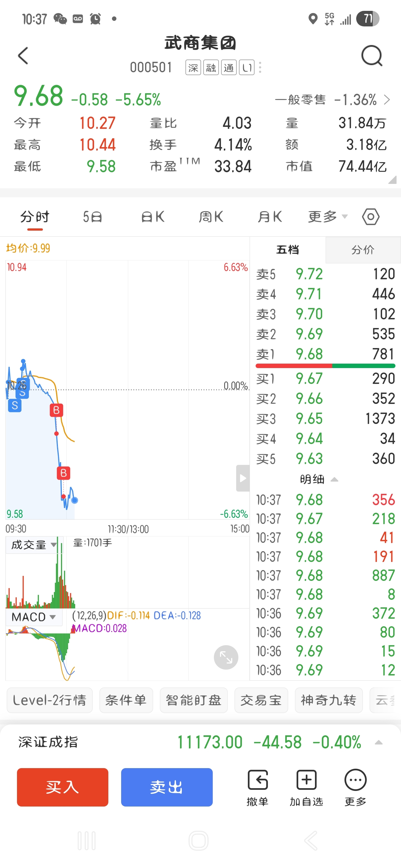401x868 pixels.
Task: Expand quote details corner triangle
Action: tap(392, 180)
